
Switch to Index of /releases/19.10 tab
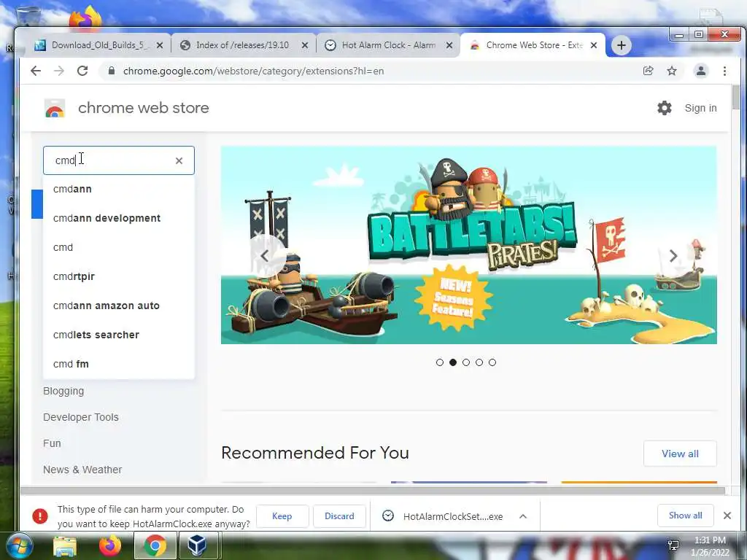point(244,45)
